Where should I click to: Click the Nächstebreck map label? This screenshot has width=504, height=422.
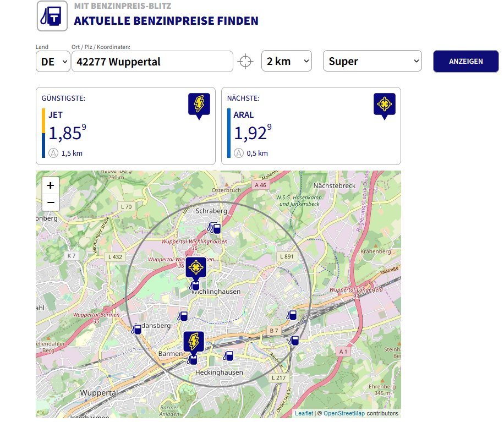tap(335, 185)
